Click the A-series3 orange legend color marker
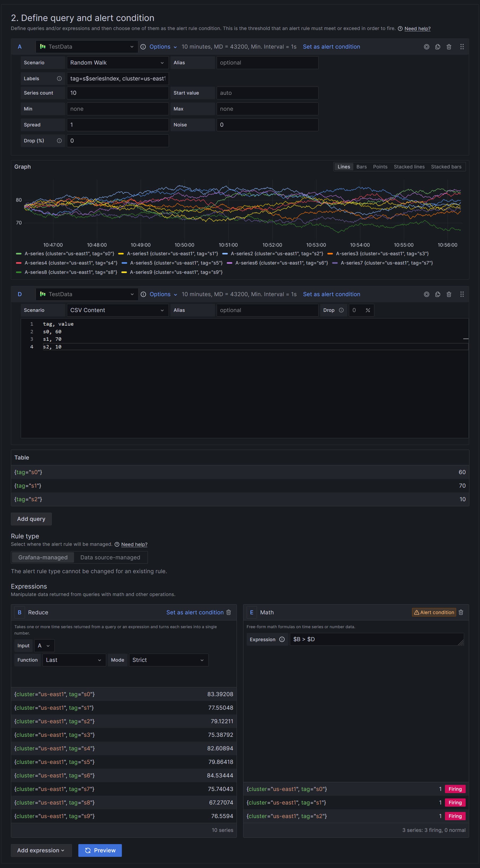The height and width of the screenshot is (868, 480). [330, 254]
